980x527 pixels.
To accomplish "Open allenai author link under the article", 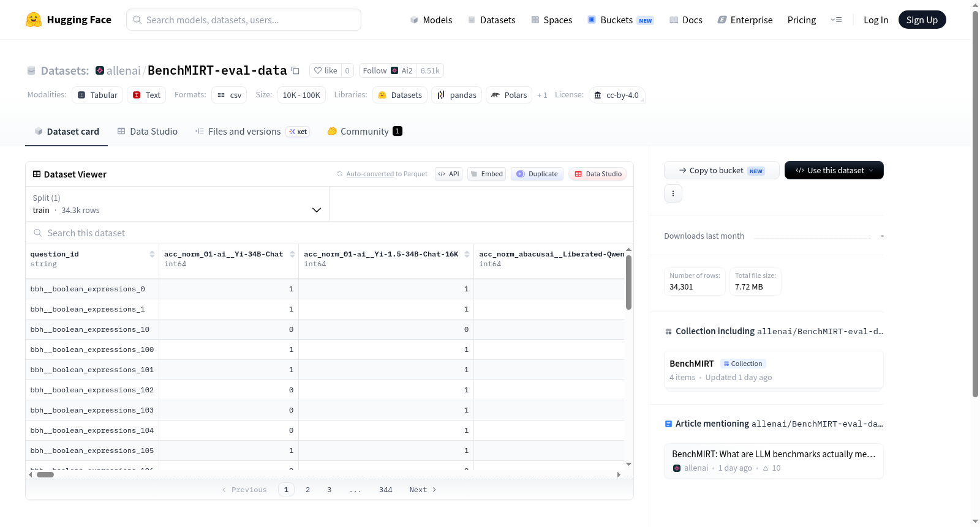I will [691, 468].
